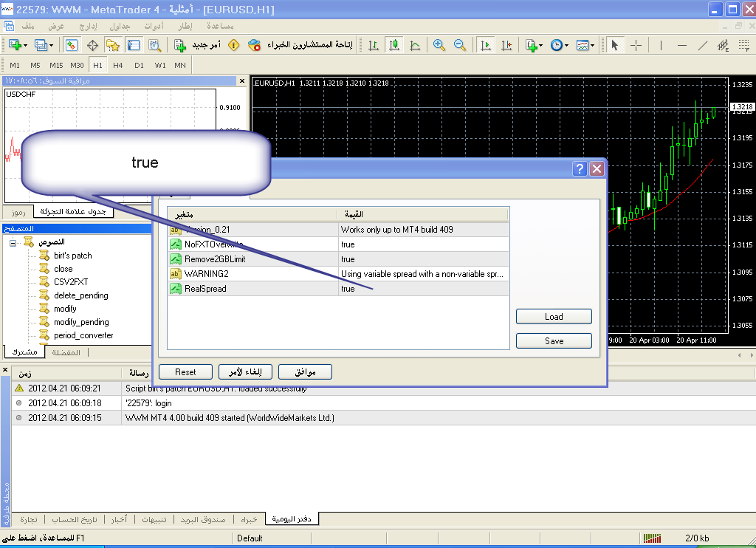756x548 pixels.
Task: Click the dialog help question-mark button
Action: 580,169
